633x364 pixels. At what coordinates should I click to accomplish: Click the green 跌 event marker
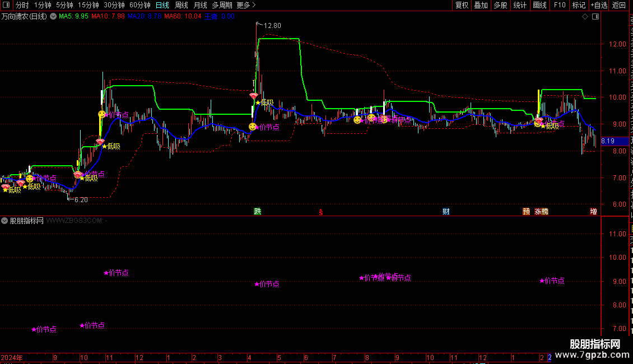tap(257, 211)
